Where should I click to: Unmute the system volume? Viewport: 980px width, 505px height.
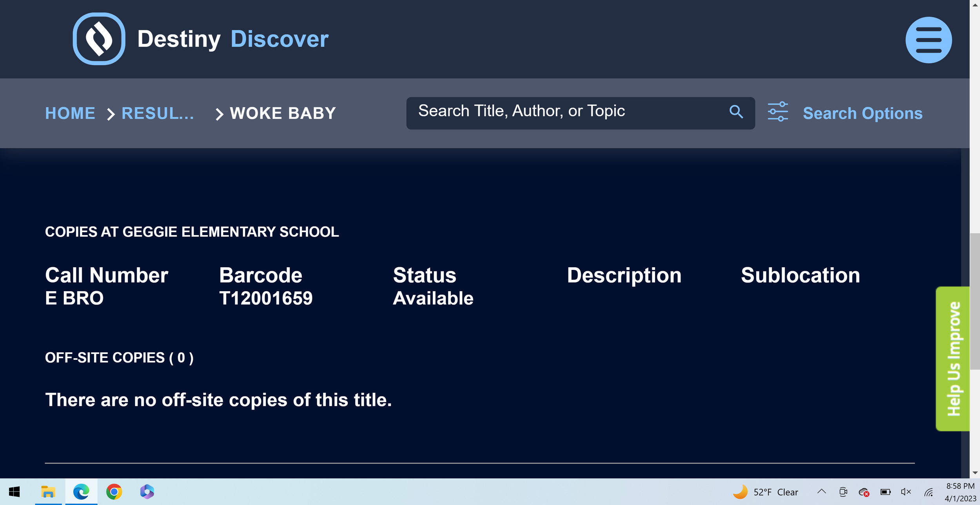click(x=906, y=492)
